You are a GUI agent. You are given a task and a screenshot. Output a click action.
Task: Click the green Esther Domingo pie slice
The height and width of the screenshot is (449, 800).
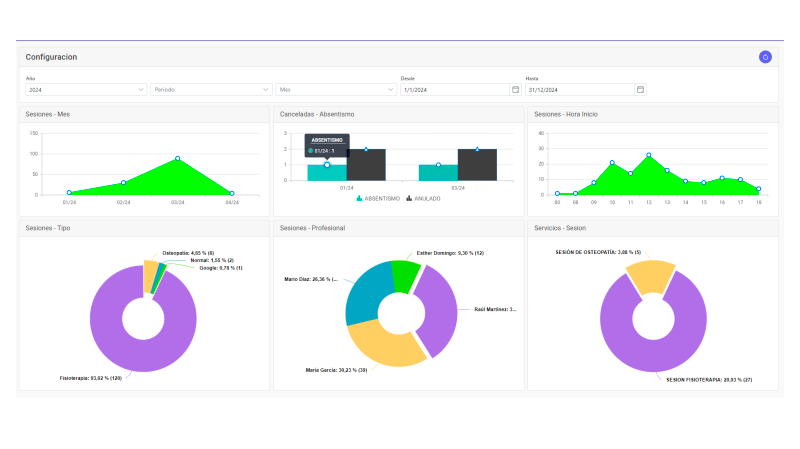pyautogui.click(x=405, y=276)
